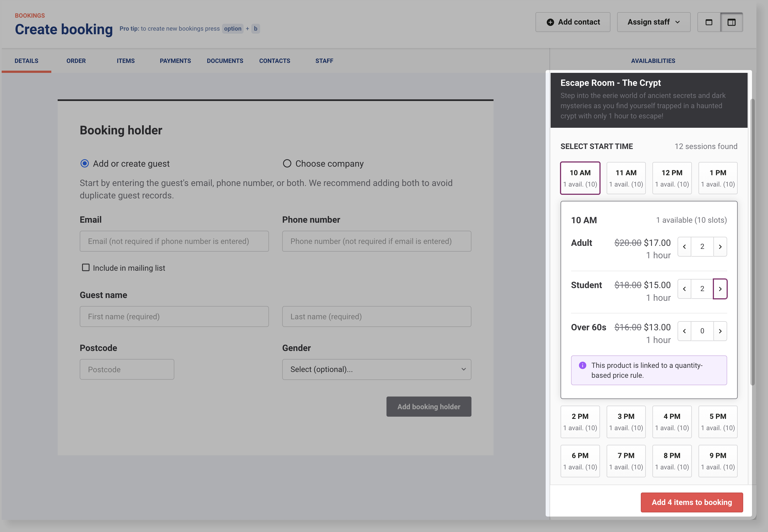Click the '12 sessions found' text
768x532 pixels.
coord(706,146)
